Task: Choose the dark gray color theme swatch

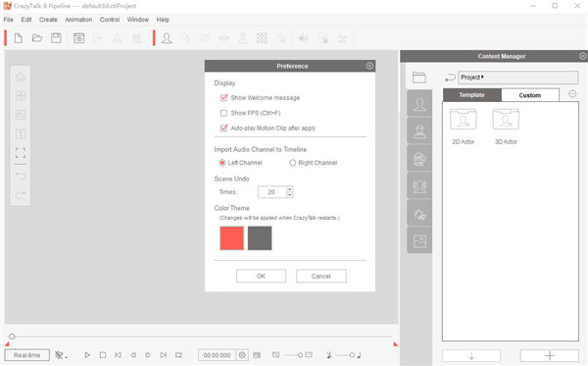Action: click(260, 238)
